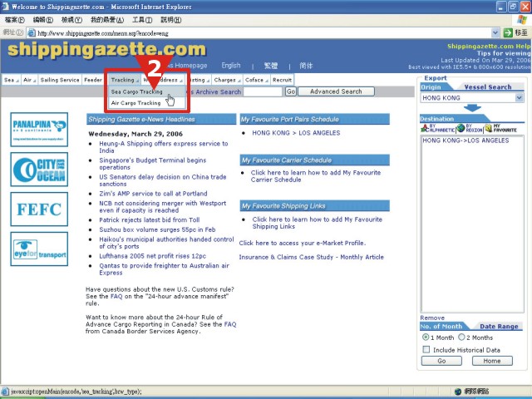Open 我的最愛(A) favorites menu
Image resolution: width=532 pixels, height=399 pixels.
pos(107,20)
